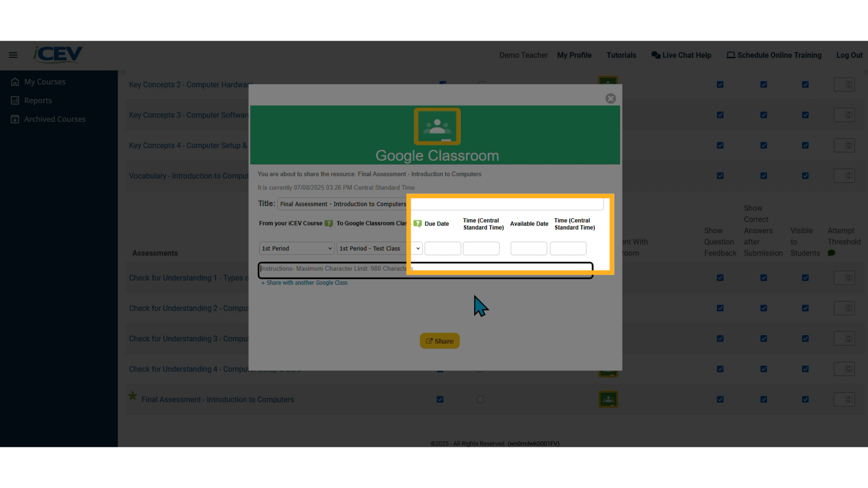Click Schedule Online Training link

(x=774, y=55)
